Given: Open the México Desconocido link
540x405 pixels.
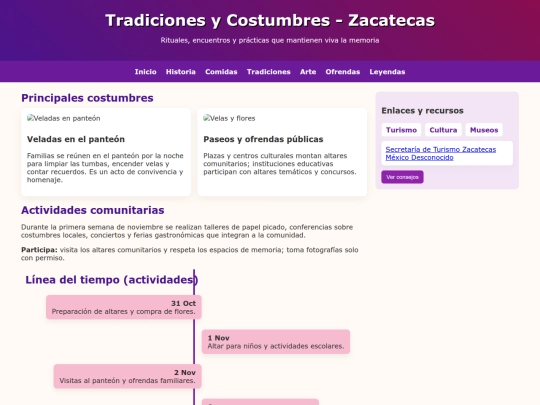Looking at the screenshot, I should tap(419, 157).
